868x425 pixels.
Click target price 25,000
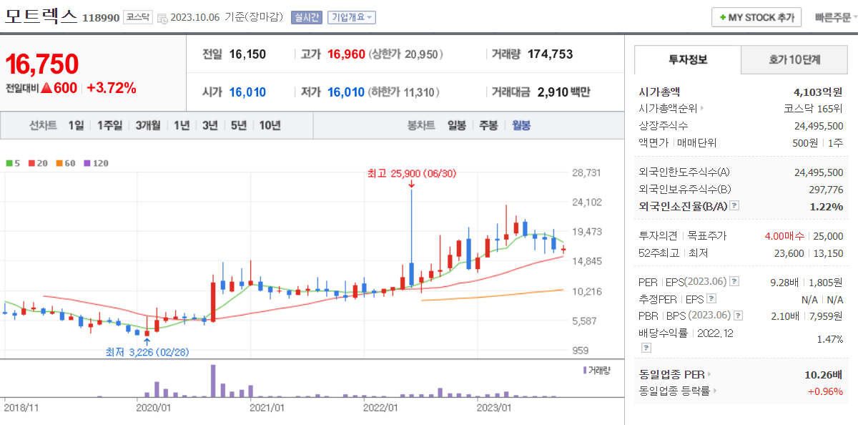pyautogui.click(x=828, y=235)
